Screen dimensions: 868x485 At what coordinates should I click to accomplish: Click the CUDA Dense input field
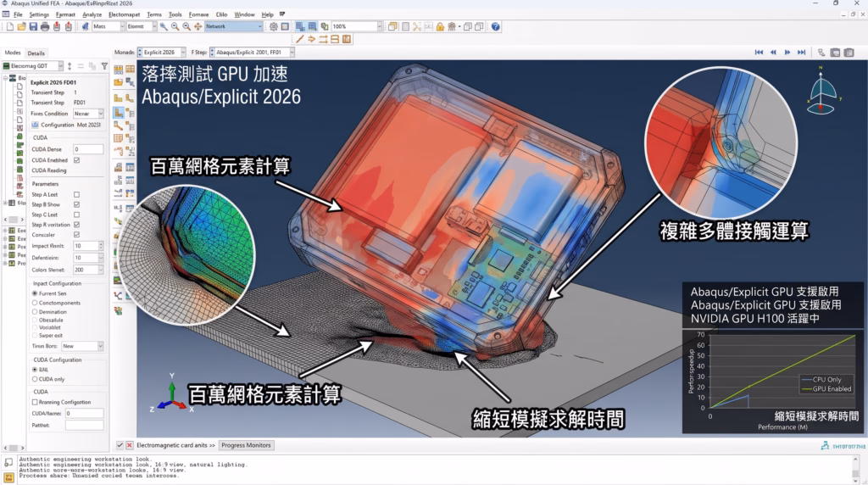88,149
